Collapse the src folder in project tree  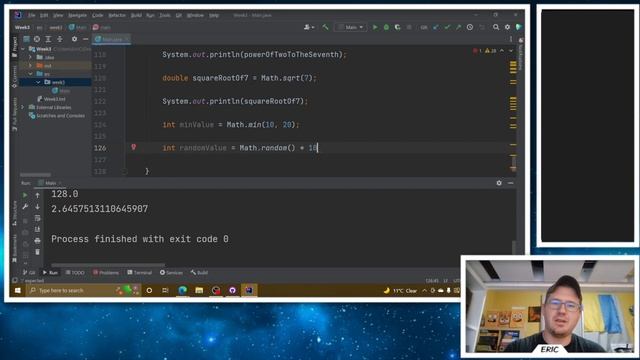[30, 74]
